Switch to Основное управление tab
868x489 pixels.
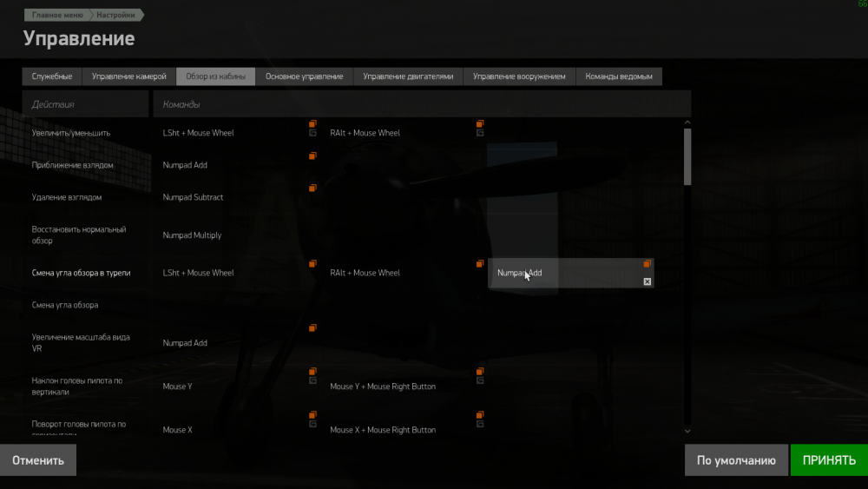(305, 76)
